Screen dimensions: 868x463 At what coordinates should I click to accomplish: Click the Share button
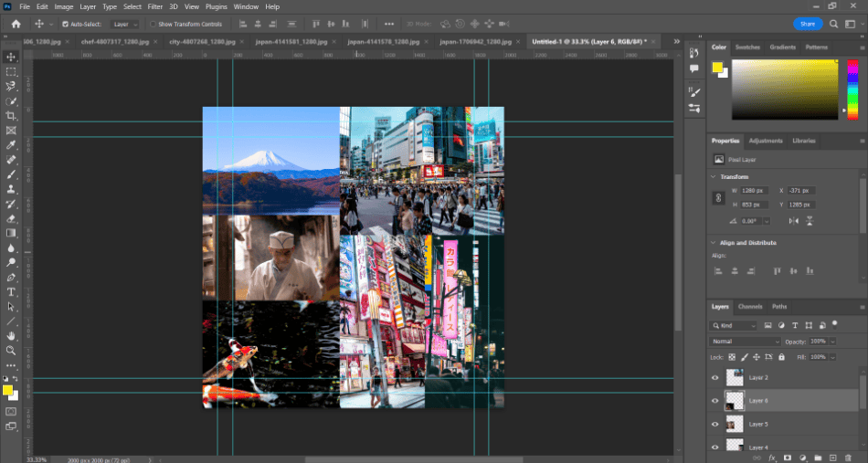click(x=808, y=24)
